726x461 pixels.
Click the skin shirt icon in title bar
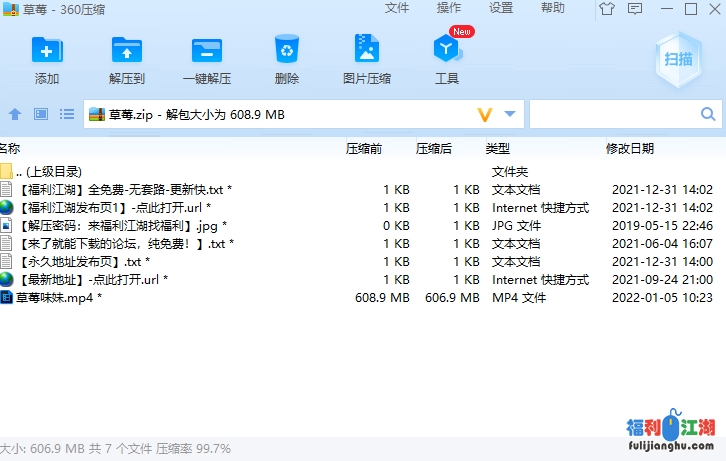coord(607,9)
